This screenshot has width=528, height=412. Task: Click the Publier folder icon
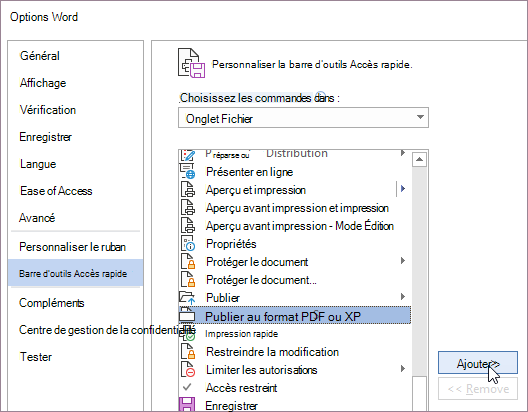tap(187, 298)
